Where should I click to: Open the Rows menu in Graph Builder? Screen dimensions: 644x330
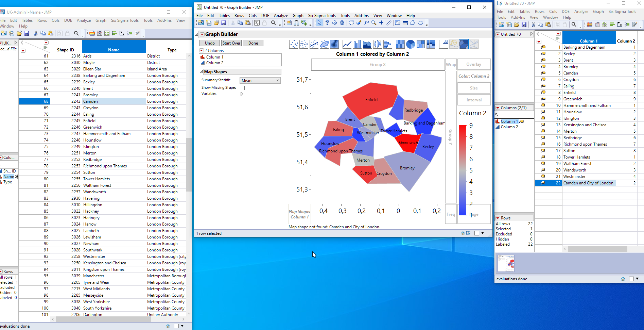pos(239,16)
